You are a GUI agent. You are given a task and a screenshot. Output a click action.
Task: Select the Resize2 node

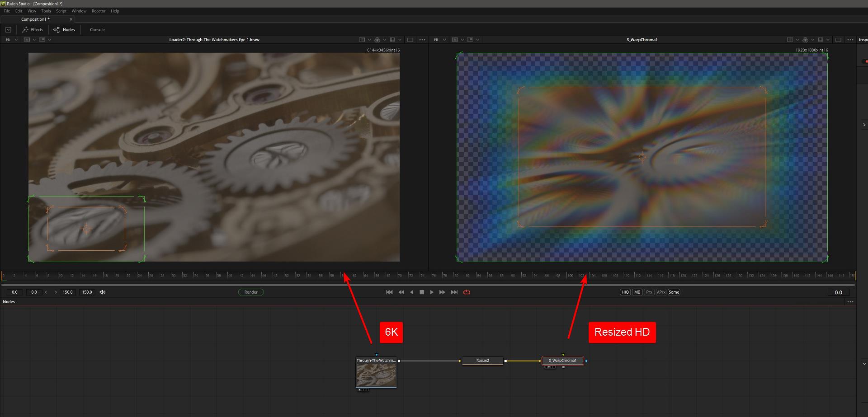click(x=482, y=361)
